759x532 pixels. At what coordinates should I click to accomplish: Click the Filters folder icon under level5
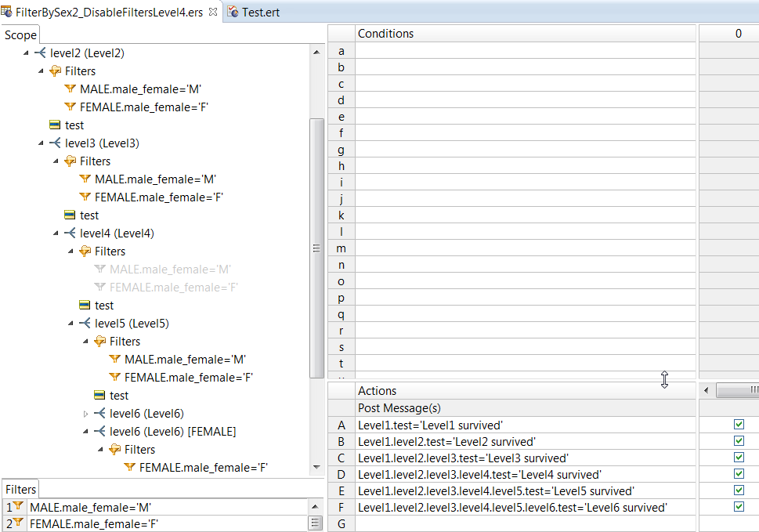100,341
